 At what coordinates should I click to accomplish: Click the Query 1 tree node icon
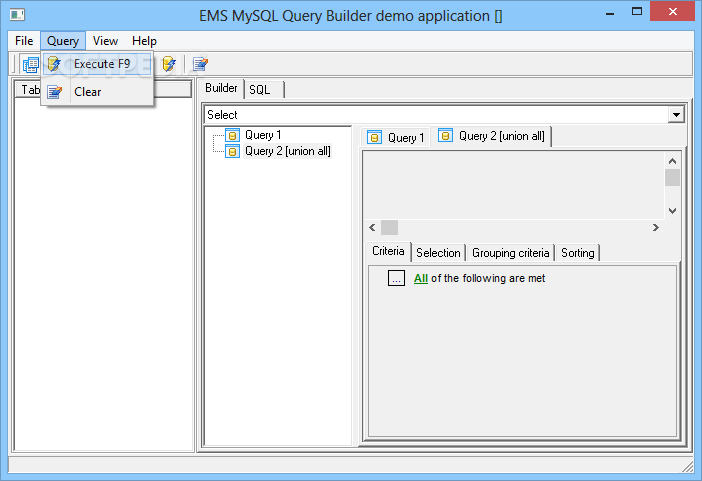(x=232, y=135)
